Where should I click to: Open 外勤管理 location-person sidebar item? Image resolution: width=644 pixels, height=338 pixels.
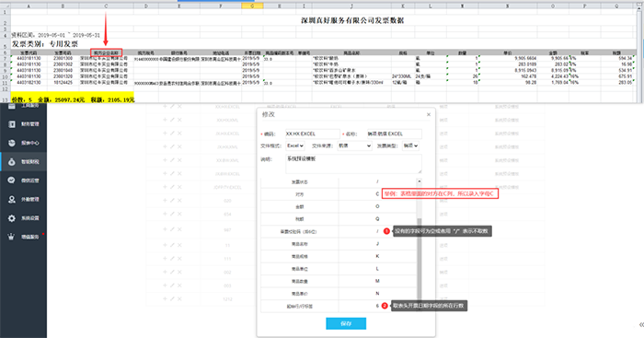[x=23, y=199]
